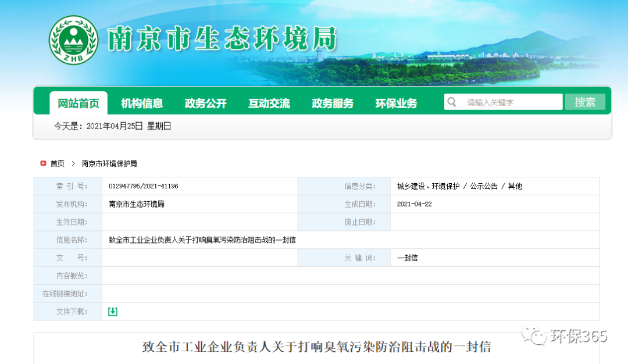
Task: Click the 首页 breadcrumb link
Action: click(57, 164)
